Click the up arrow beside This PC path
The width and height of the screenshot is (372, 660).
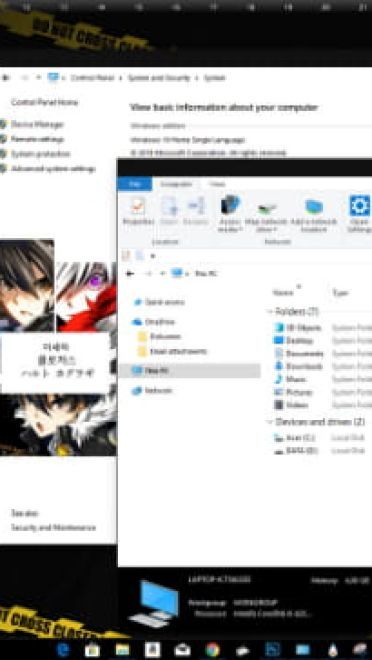(162, 274)
